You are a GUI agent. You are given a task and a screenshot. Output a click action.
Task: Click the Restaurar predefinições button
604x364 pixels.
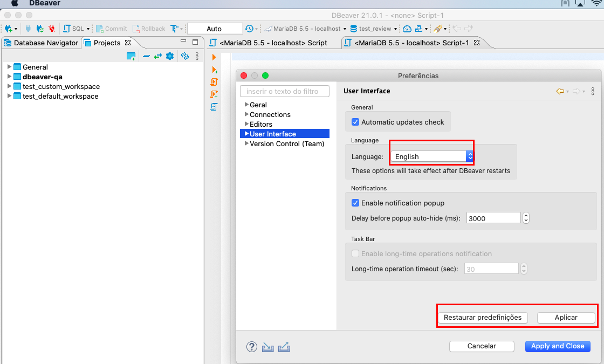pos(483,318)
